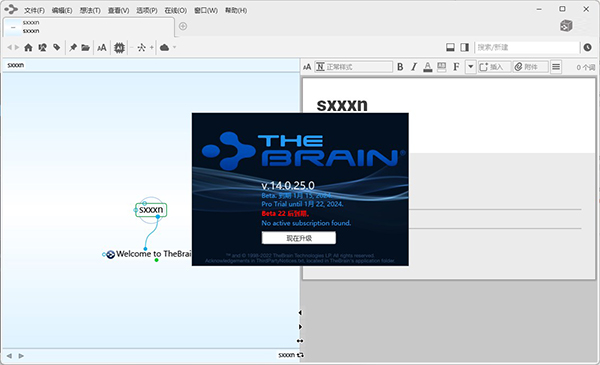Click the bottom-left previous arrow

(x=9, y=356)
